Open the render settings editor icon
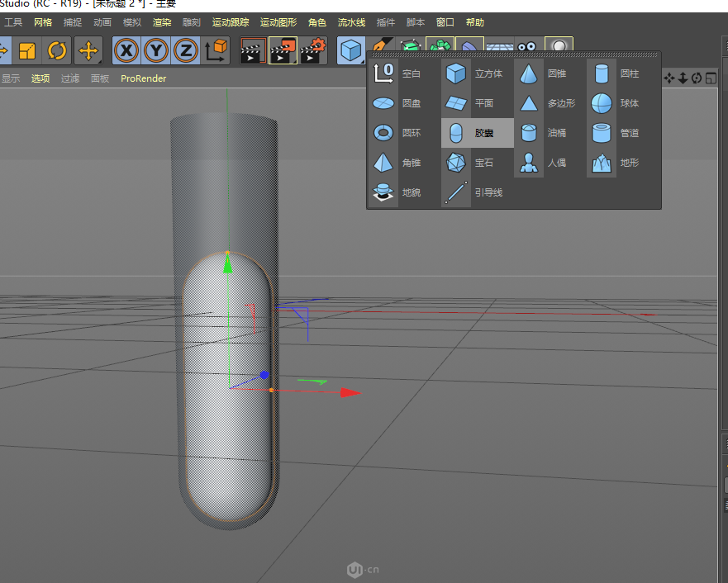 (x=311, y=50)
